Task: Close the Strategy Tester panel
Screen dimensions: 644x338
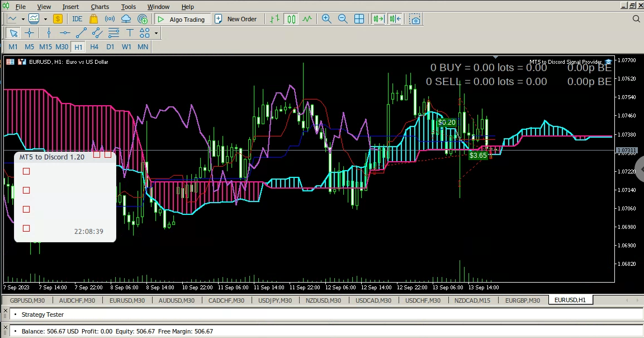Action: (6, 311)
